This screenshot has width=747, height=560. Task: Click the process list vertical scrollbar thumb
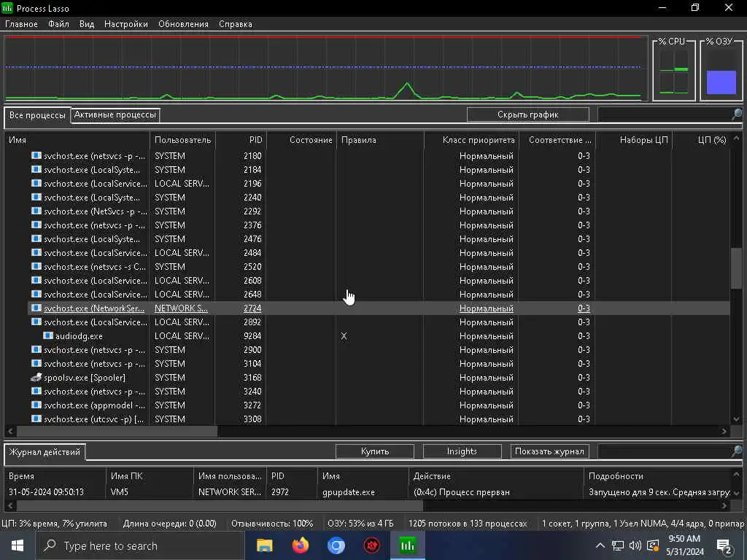tap(737, 268)
